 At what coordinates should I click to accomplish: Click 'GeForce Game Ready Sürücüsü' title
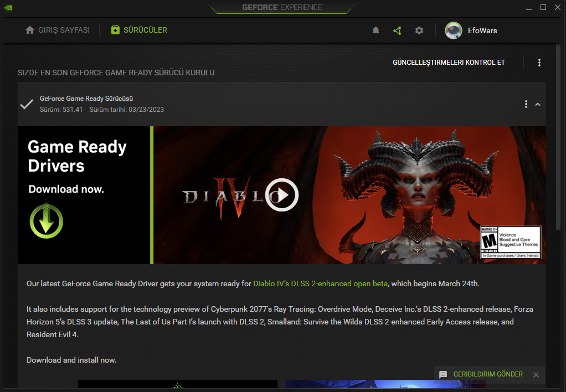click(x=86, y=99)
